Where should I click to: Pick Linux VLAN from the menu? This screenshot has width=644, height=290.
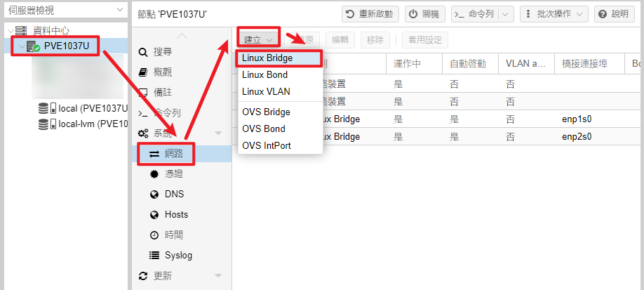(x=266, y=91)
